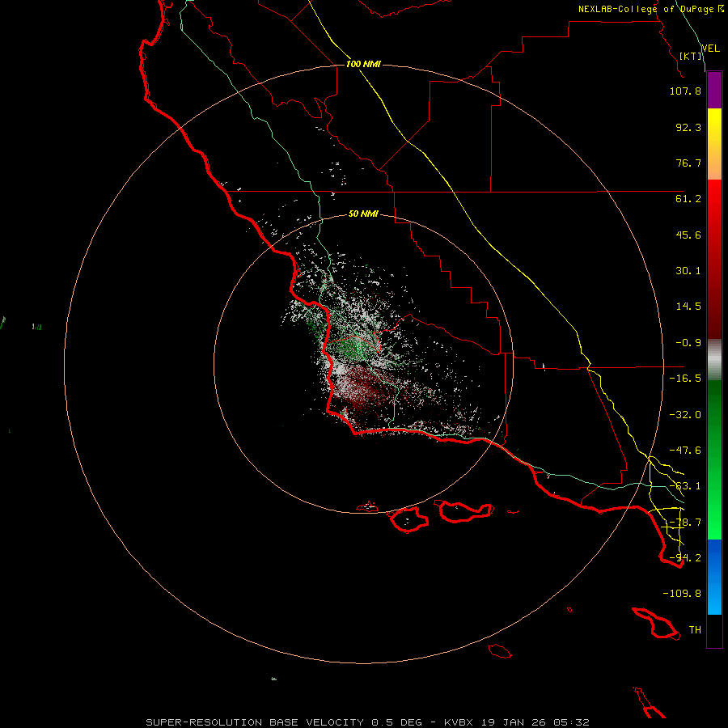The image size is (728, 728).
Task: Click the 30.1 legend value
Action: pos(688,271)
